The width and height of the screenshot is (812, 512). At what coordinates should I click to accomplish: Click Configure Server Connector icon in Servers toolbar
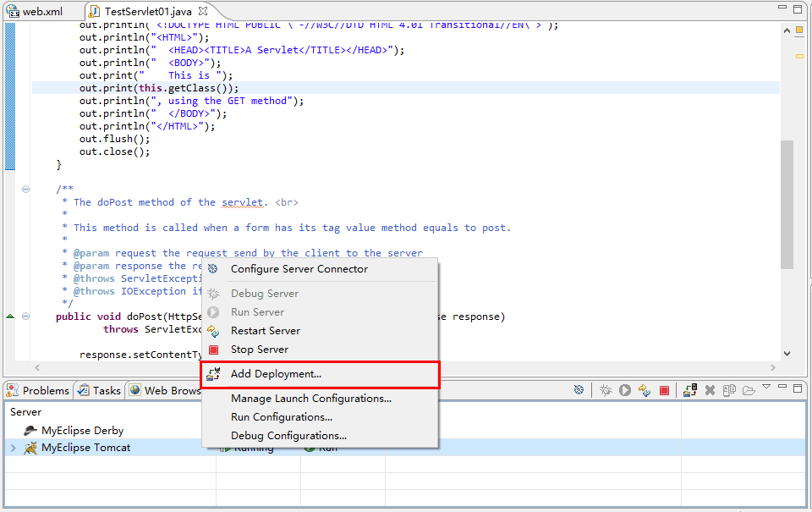(x=579, y=390)
